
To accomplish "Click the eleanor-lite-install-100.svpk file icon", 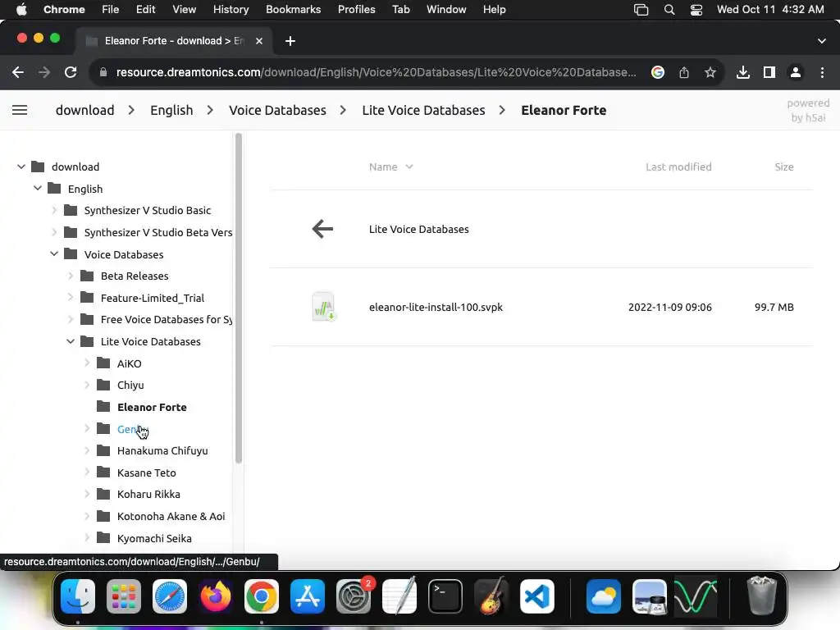I will [323, 307].
